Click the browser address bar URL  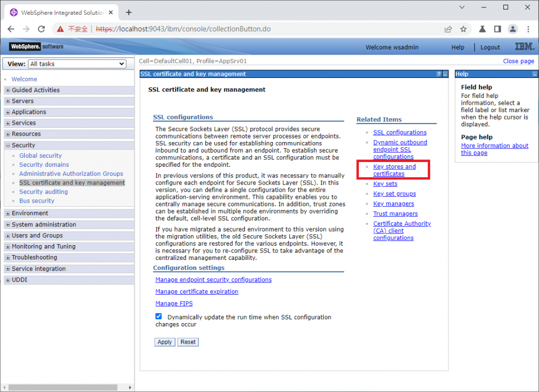tap(183, 29)
